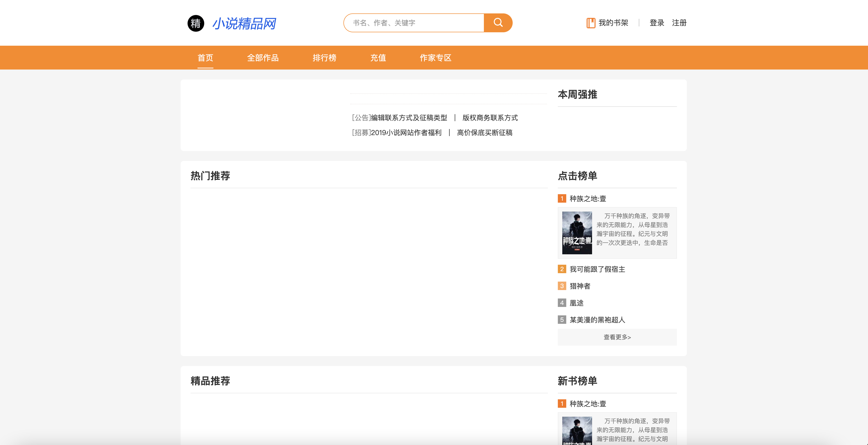The height and width of the screenshot is (445, 868).
Task: Switch to the 排行榜 tab
Action: coord(324,58)
